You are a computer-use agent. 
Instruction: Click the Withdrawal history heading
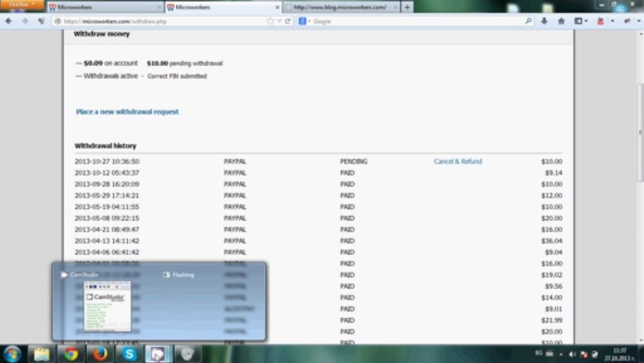(106, 146)
